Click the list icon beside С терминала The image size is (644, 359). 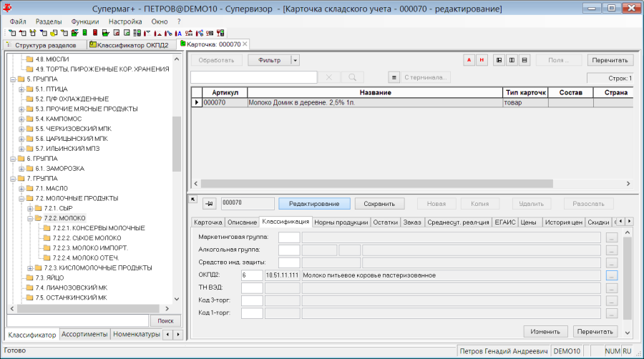[394, 77]
